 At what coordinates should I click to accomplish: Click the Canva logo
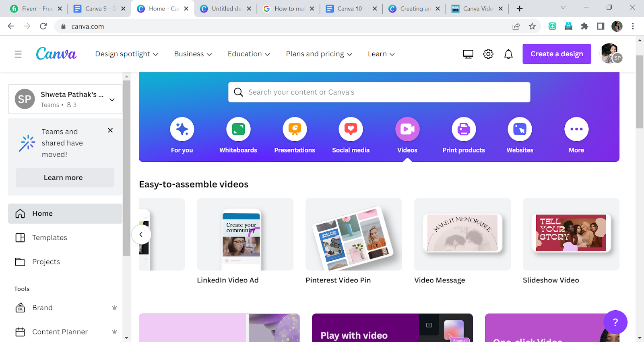click(56, 54)
